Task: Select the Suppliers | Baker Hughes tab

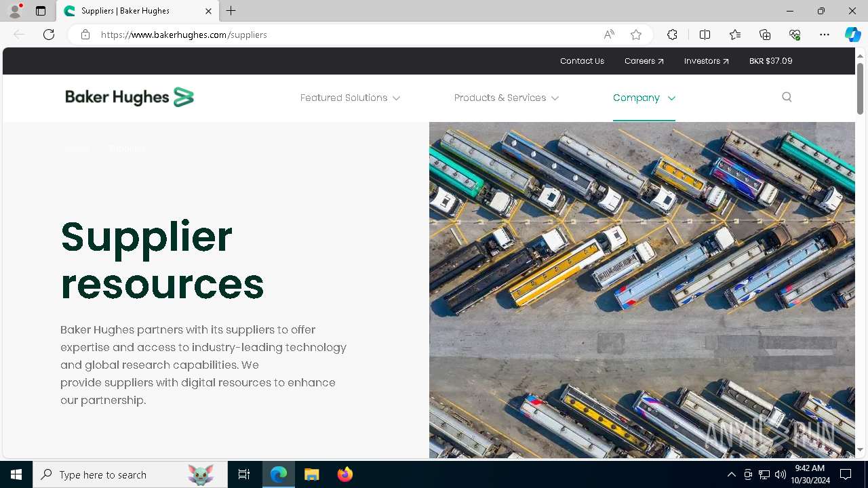Action: [138, 11]
